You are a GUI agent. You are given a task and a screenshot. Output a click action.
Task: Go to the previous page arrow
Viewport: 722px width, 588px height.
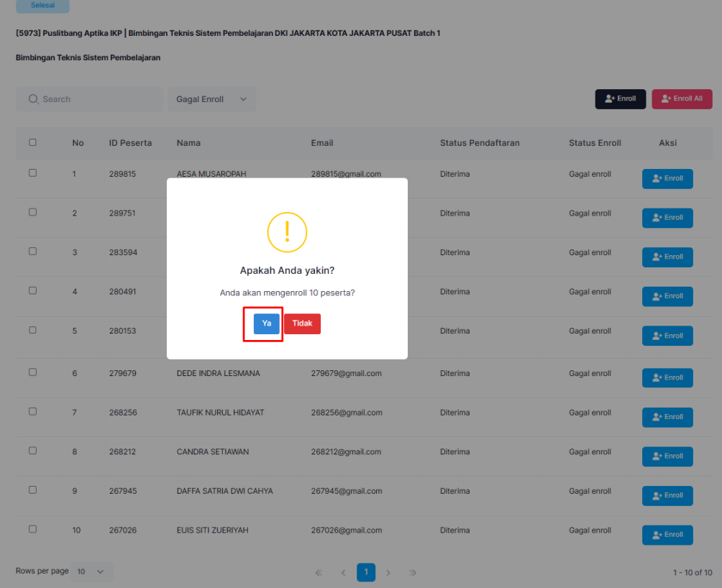tap(343, 573)
